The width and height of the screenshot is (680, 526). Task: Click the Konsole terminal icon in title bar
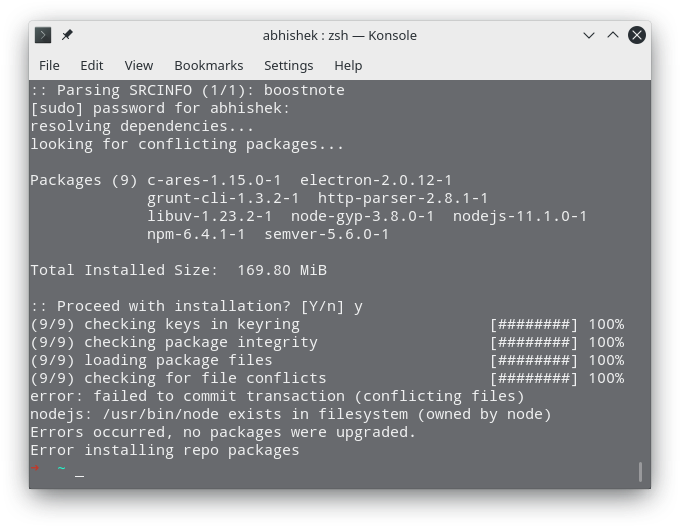[x=43, y=35]
